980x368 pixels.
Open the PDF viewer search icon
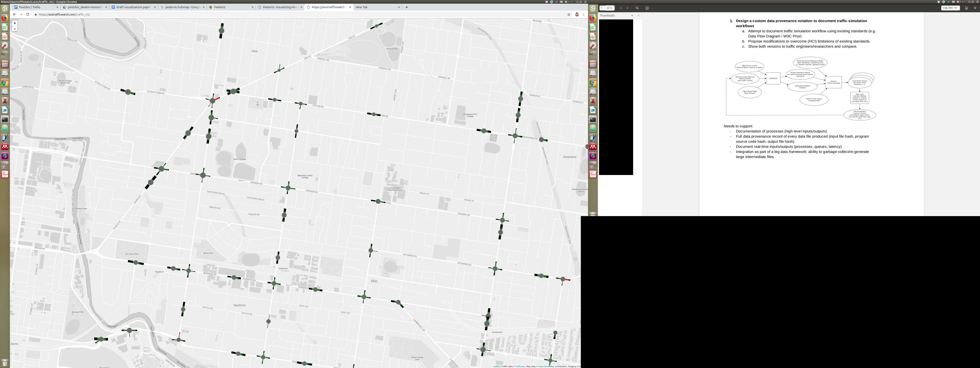(637, 8)
